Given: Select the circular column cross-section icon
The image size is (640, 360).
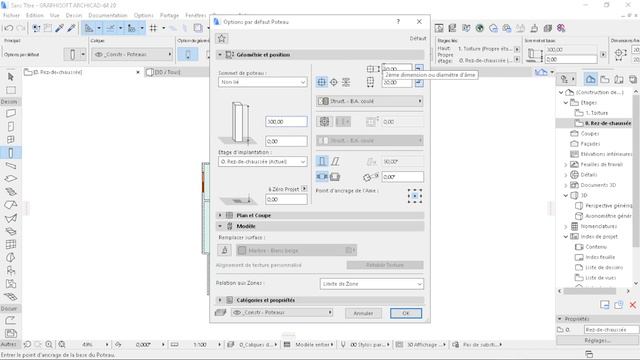Looking at the screenshot, I should (x=334, y=82).
